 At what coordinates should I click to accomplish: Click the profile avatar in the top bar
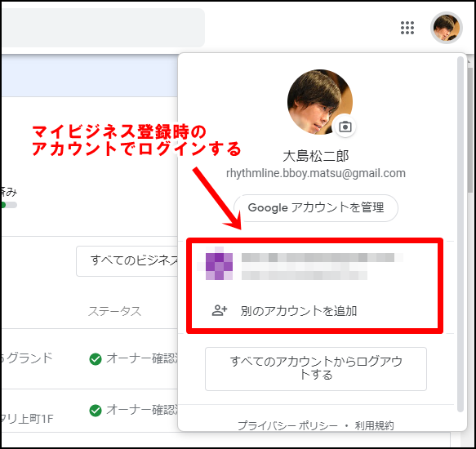447,28
